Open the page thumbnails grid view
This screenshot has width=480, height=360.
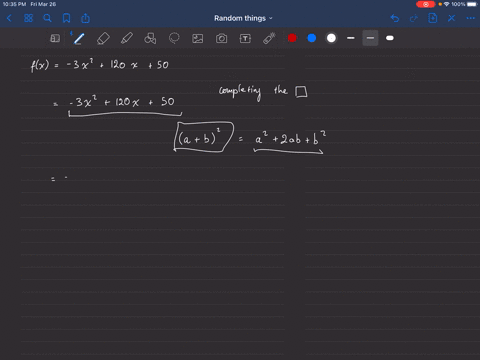tap(28, 18)
